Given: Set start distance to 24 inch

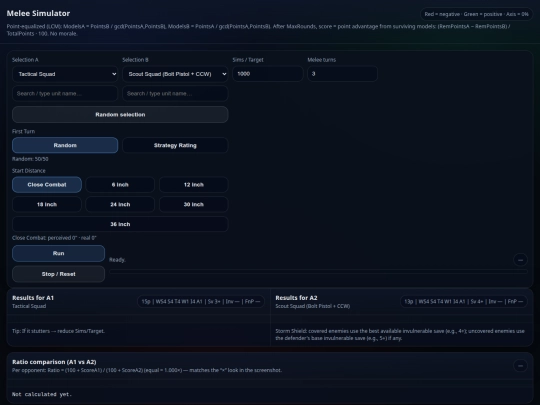Looking at the screenshot, I should pyautogui.click(x=120, y=204).
